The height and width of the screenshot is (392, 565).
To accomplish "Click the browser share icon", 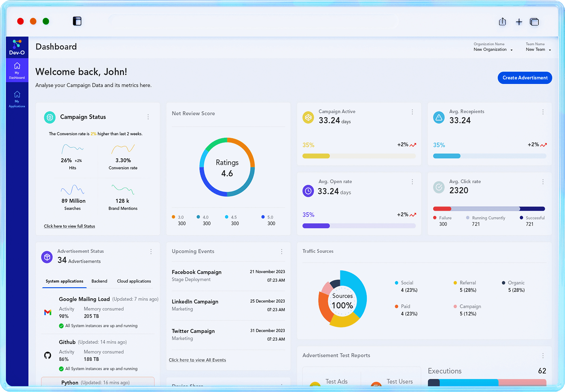I will (503, 22).
